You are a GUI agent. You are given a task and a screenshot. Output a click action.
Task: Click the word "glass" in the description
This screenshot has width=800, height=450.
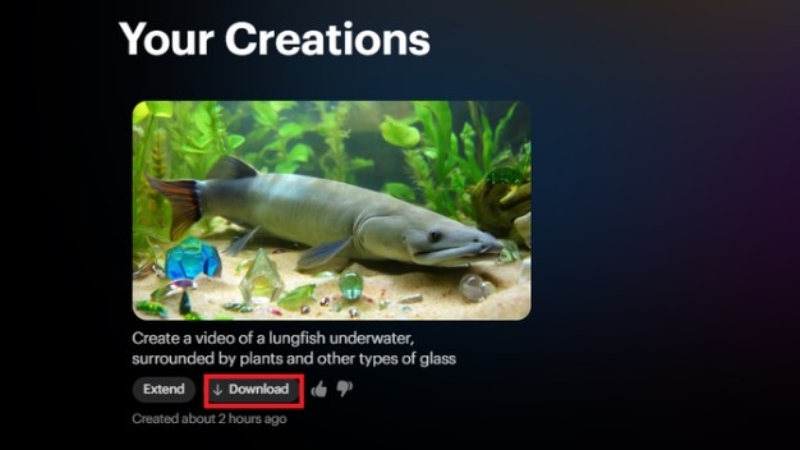437,359
